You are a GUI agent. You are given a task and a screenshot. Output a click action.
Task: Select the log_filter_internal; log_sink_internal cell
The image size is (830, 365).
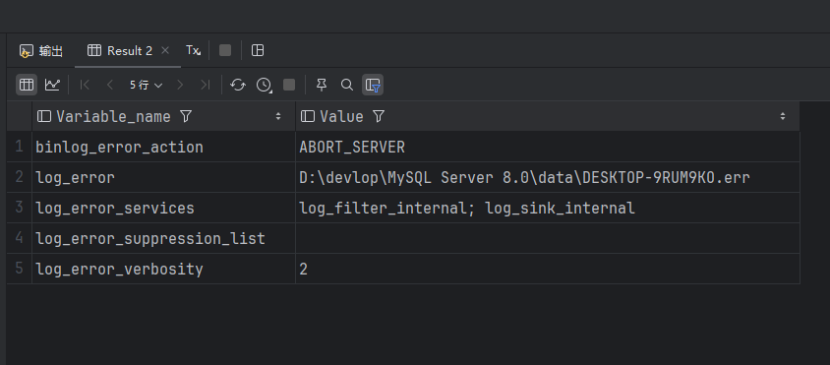tap(547, 208)
